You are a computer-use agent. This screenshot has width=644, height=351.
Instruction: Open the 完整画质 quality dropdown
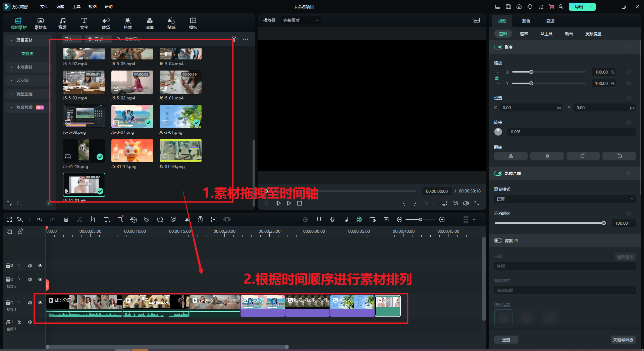301,20
